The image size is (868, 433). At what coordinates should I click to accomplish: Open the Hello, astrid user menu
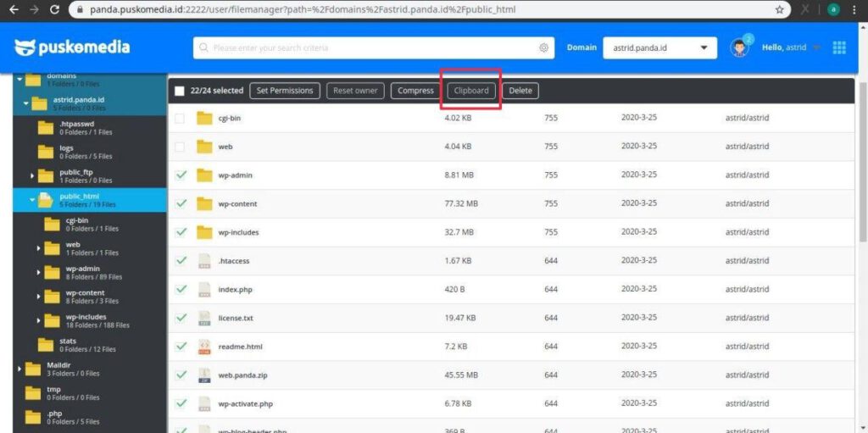coord(791,47)
